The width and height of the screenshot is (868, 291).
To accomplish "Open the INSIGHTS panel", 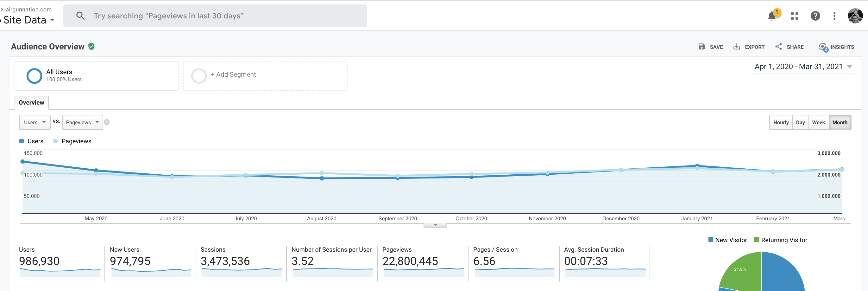I will 836,47.
